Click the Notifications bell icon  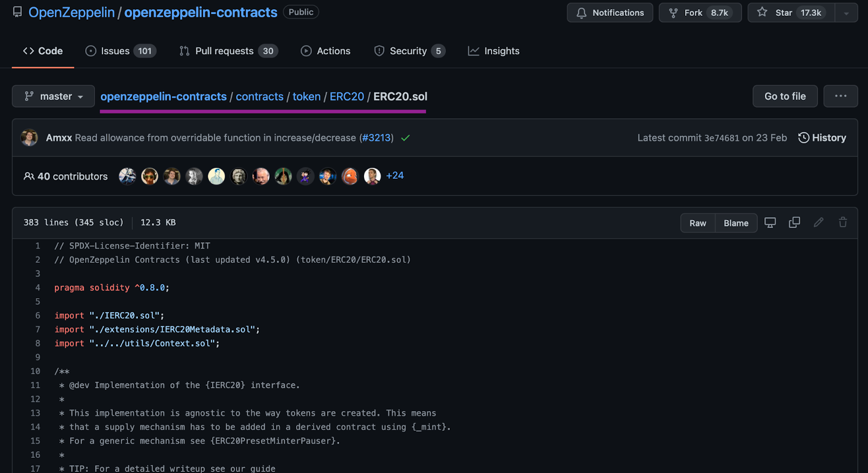[582, 12]
